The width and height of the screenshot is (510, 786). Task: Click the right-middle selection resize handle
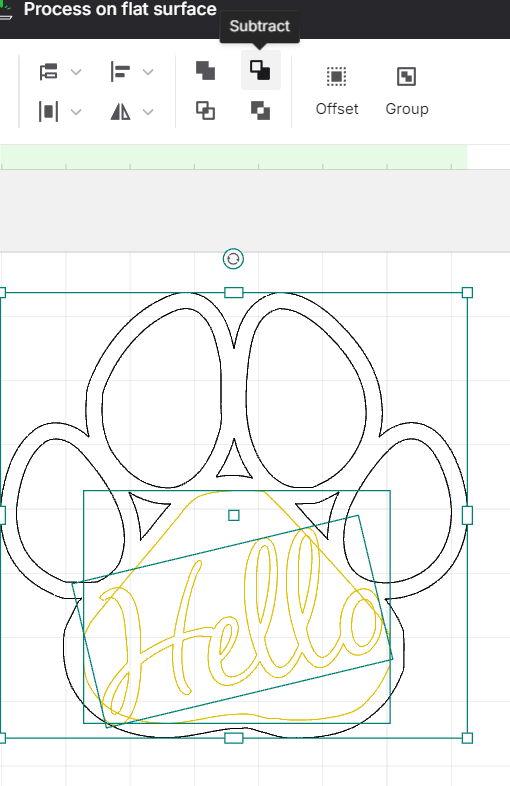click(x=467, y=515)
